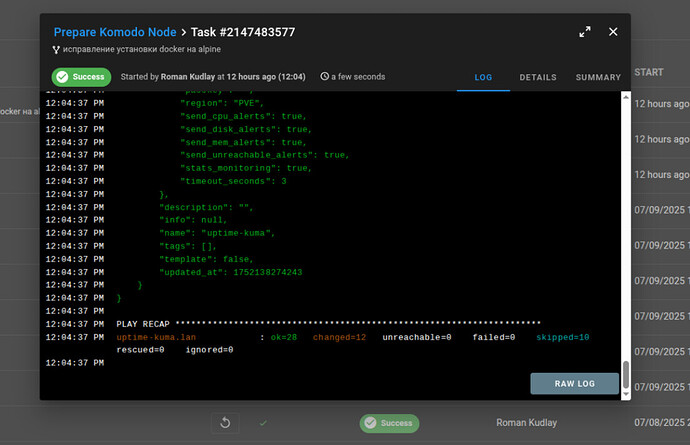Image resolution: width=690 pixels, height=445 pixels.
Task: Click the Success status badge in dialog
Action: click(x=81, y=77)
